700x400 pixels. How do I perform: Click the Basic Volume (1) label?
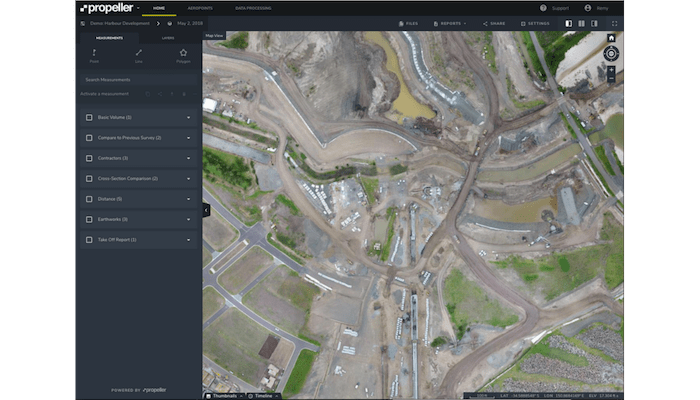pyautogui.click(x=114, y=117)
